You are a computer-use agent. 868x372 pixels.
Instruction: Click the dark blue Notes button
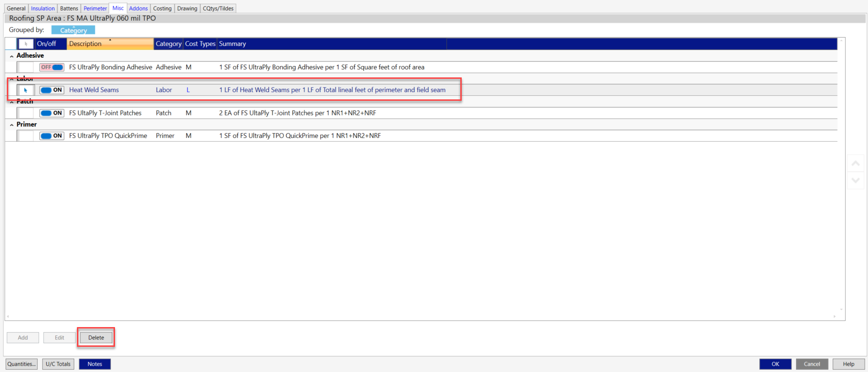[x=95, y=364]
